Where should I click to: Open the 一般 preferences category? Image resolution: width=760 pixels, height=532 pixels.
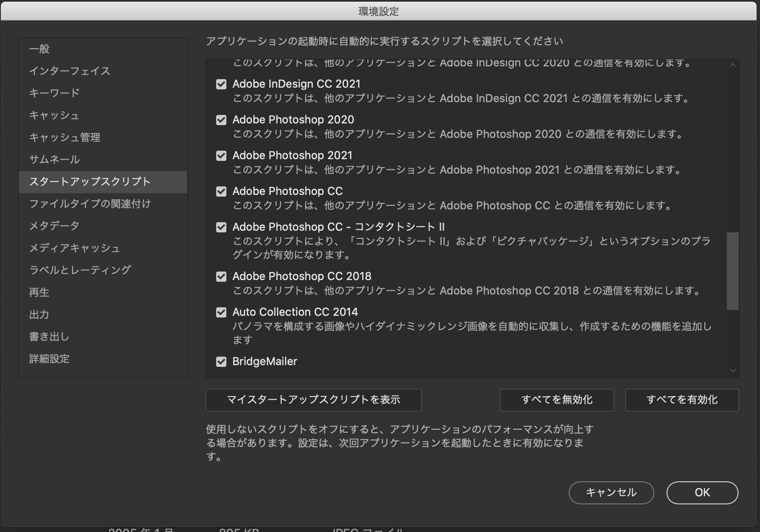(103, 49)
